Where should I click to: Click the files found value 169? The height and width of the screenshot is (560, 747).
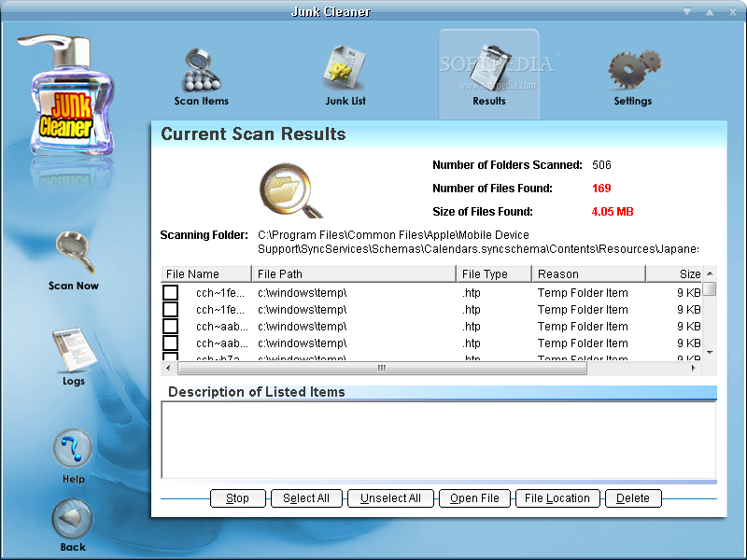pyautogui.click(x=601, y=189)
